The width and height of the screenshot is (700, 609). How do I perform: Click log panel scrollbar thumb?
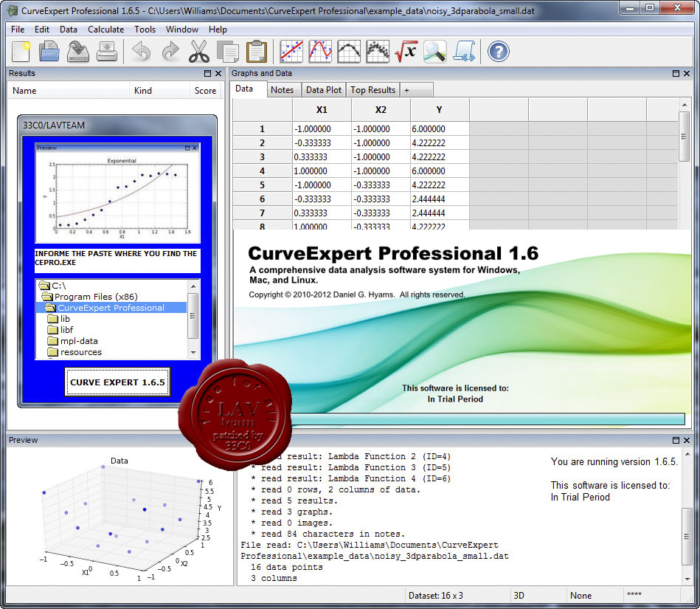coord(687,536)
